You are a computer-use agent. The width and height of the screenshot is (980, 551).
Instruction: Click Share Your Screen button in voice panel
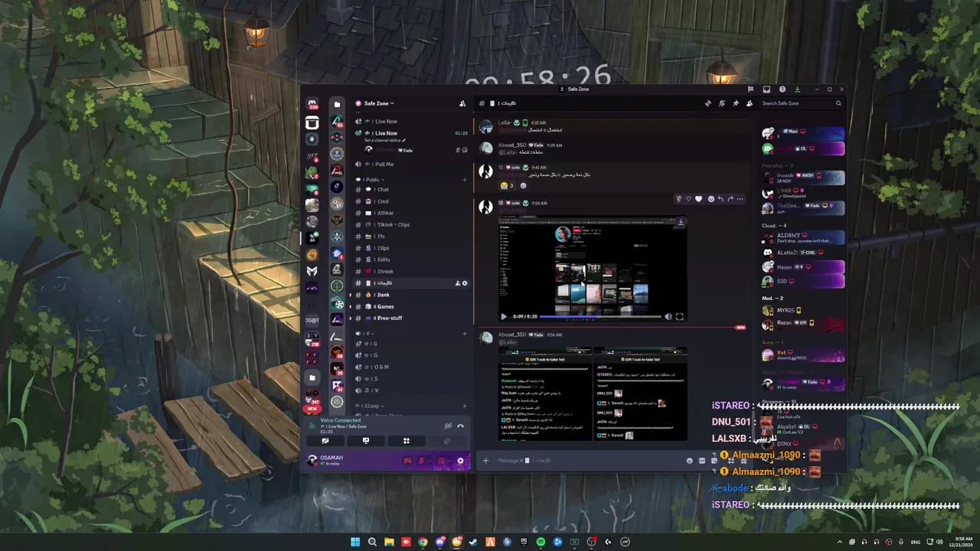tap(366, 441)
